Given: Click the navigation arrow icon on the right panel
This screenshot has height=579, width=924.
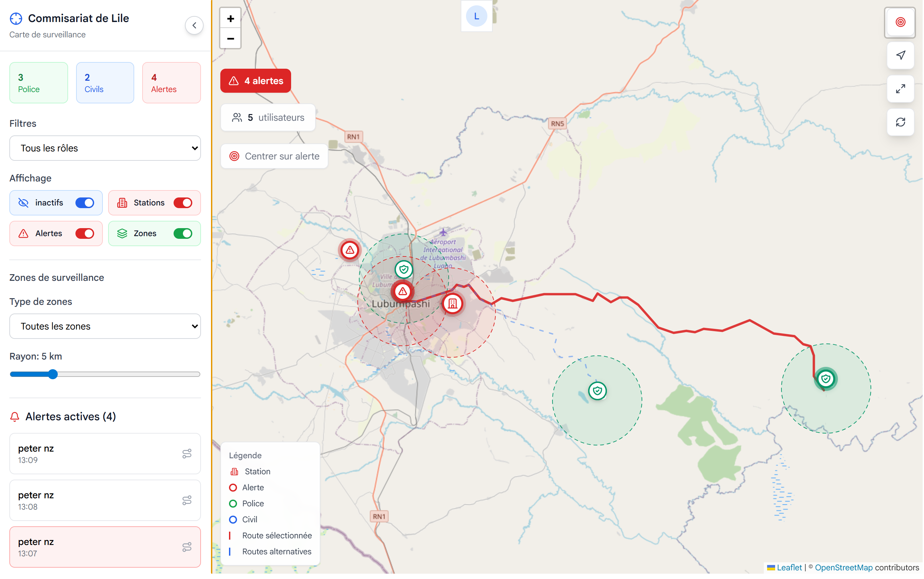Looking at the screenshot, I should click(900, 55).
